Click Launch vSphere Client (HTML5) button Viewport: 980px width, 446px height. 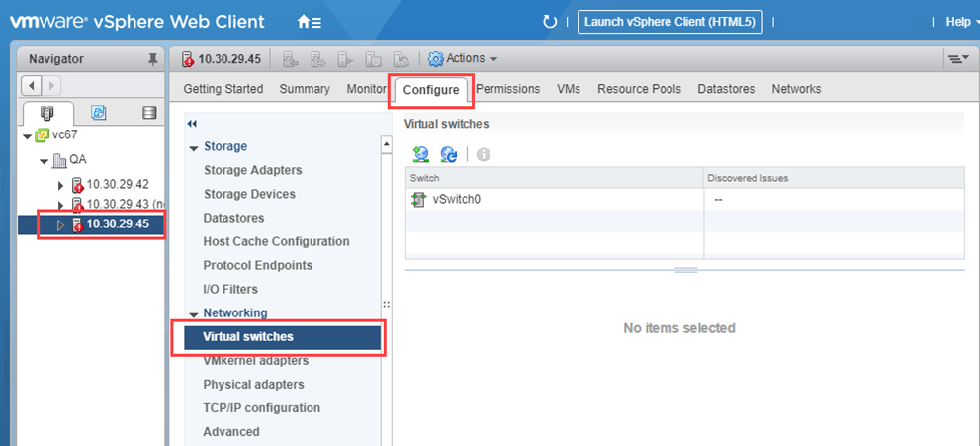pyautogui.click(x=668, y=21)
